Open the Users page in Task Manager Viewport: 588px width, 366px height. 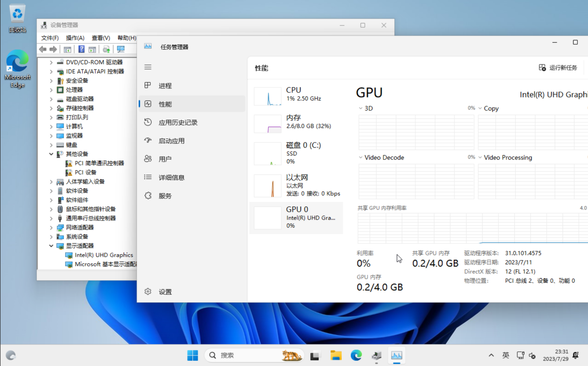(165, 159)
